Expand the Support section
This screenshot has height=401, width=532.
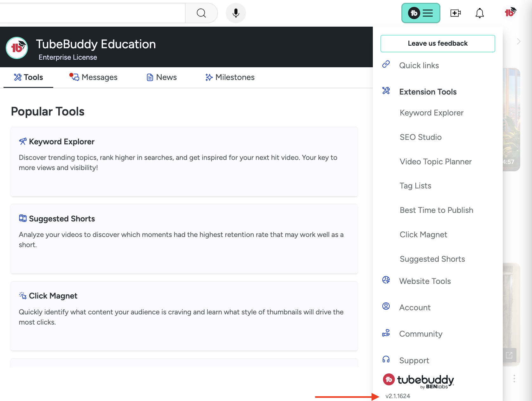click(414, 360)
